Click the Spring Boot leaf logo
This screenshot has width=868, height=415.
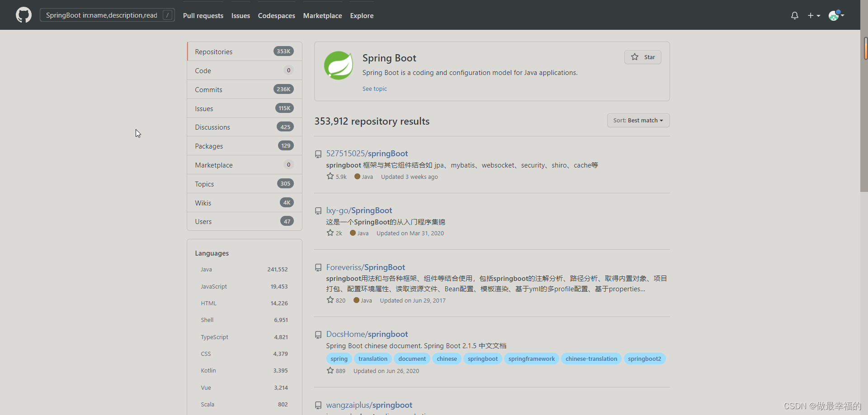tap(339, 65)
